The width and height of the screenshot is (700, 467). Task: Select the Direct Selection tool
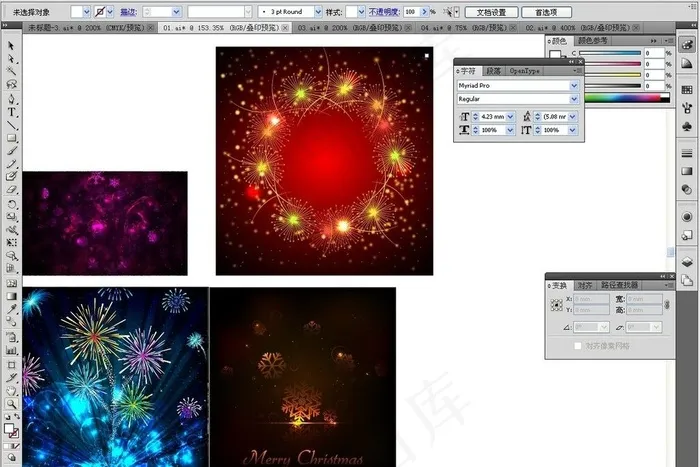tap(11, 58)
